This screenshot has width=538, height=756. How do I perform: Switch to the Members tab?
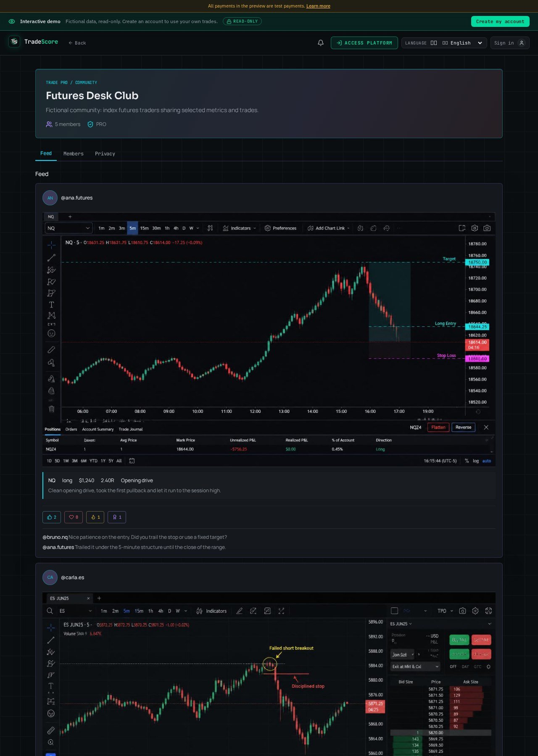[x=74, y=154]
